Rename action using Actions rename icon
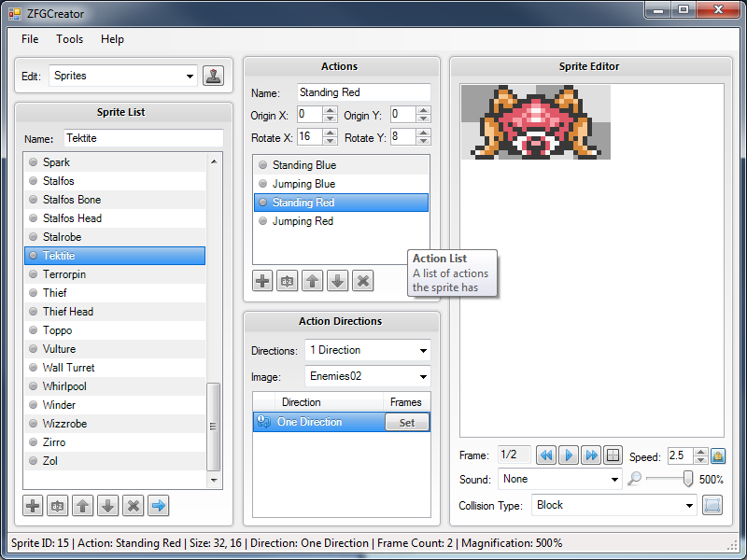This screenshot has width=747, height=560. 288,281
